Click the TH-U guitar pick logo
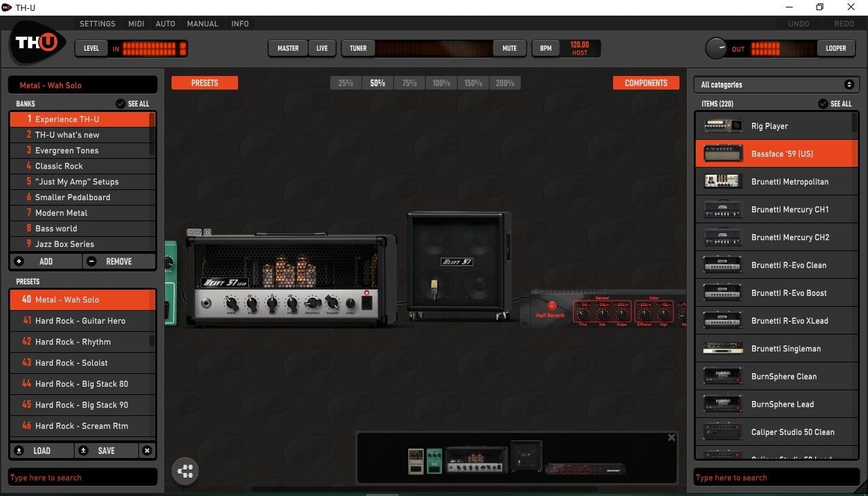Image resolution: width=868 pixels, height=496 pixels. [37, 43]
